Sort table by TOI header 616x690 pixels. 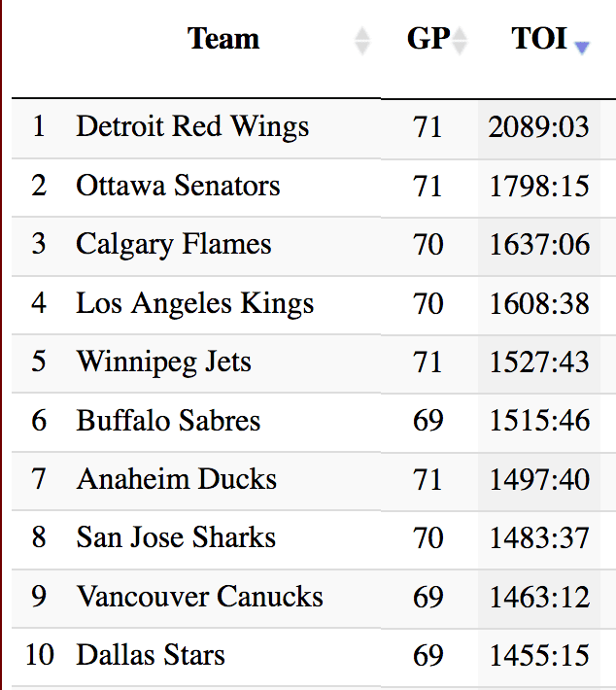[539, 39]
